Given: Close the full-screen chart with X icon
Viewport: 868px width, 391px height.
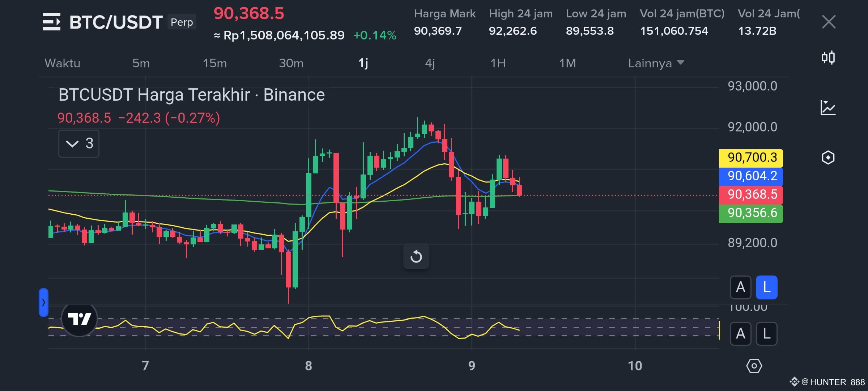Looking at the screenshot, I should point(829,22).
